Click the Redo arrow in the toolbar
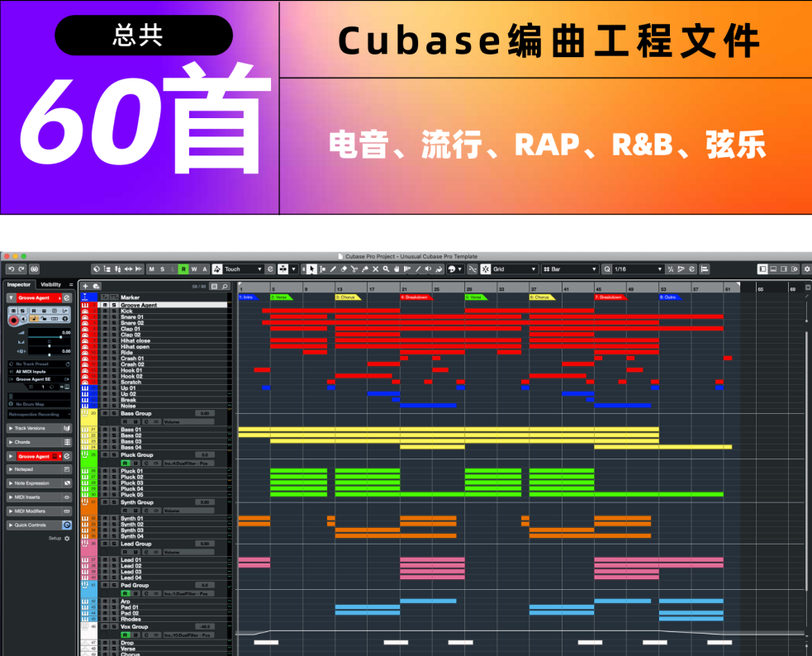Screen dimensions: 812x656 point(21,269)
